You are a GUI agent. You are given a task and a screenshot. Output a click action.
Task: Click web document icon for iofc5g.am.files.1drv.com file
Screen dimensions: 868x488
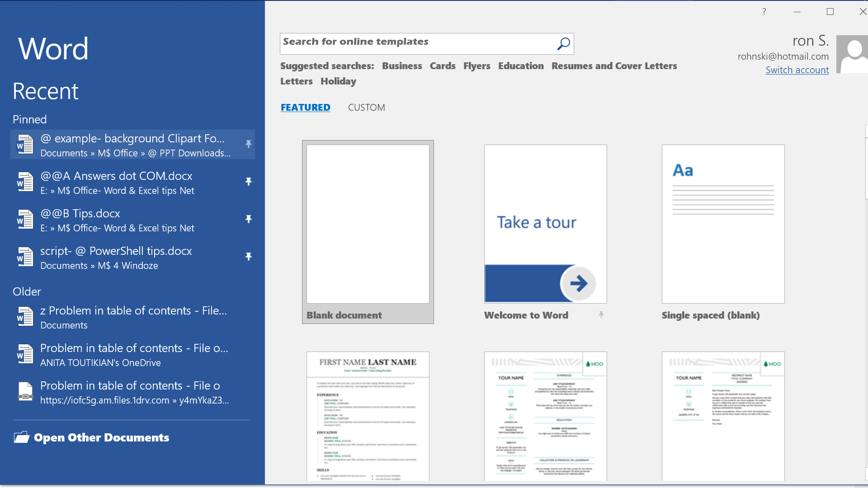(25, 391)
